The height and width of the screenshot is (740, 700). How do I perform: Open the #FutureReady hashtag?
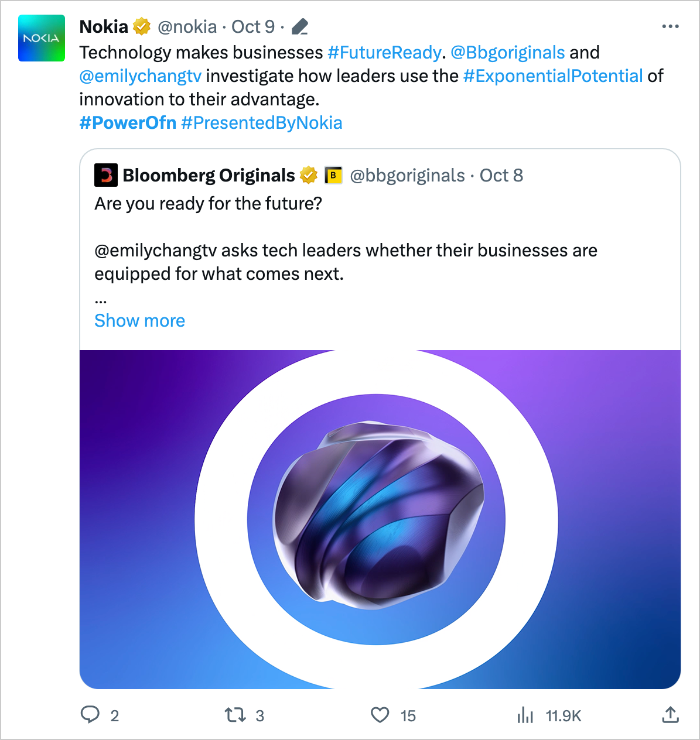384,53
